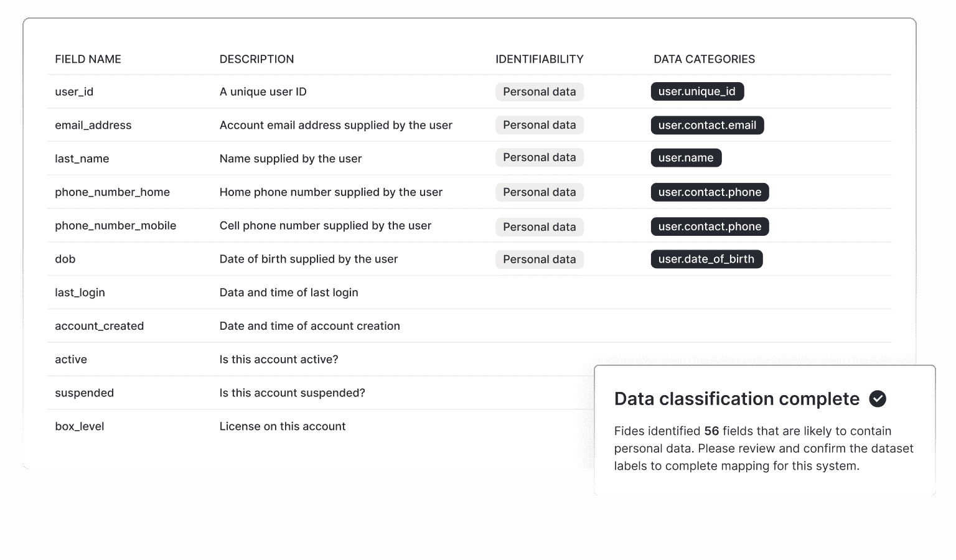Click the suspended field name

coord(84,393)
